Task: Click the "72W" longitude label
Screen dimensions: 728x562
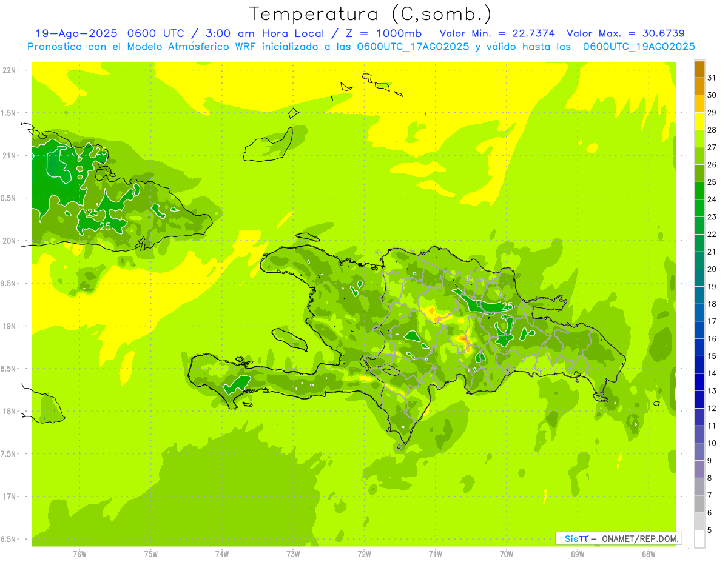Action: pyautogui.click(x=364, y=554)
